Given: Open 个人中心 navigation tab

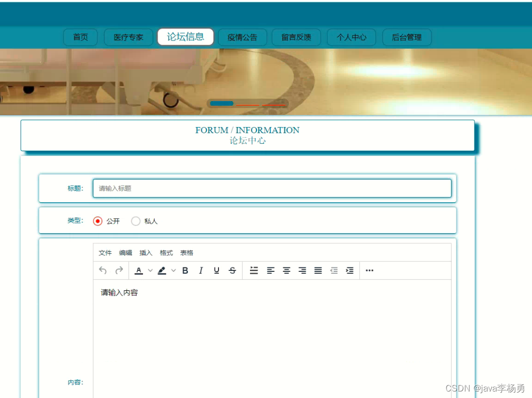Looking at the screenshot, I should pyautogui.click(x=351, y=37).
